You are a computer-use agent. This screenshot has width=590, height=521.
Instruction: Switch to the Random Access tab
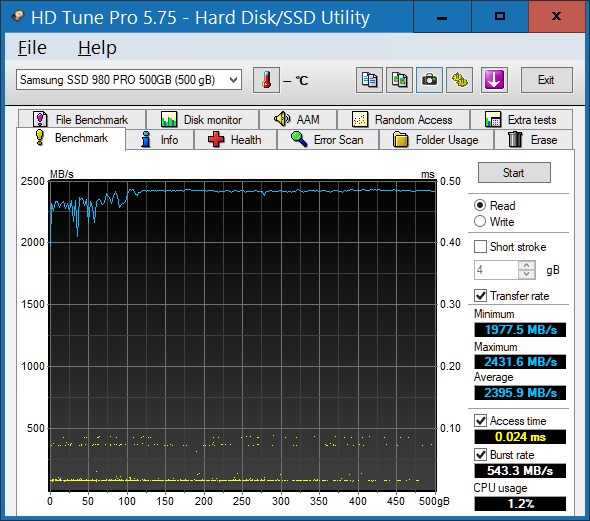point(403,120)
